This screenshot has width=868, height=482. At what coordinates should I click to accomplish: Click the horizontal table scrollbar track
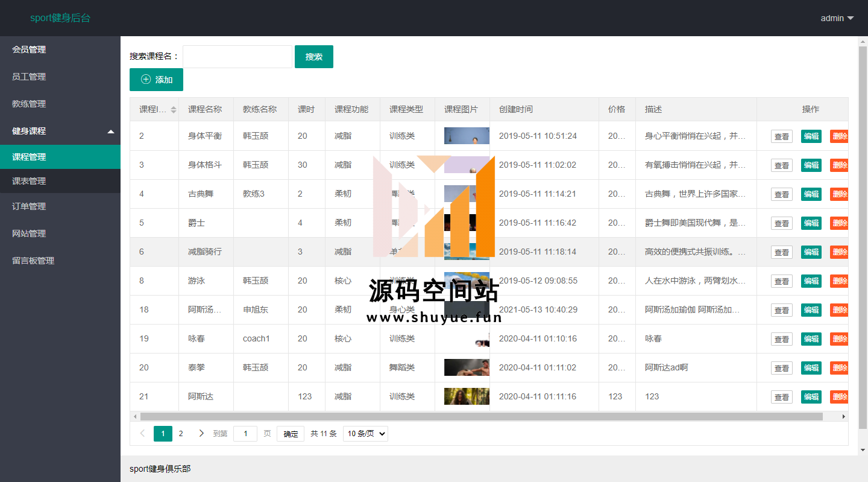tap(482, 416)
